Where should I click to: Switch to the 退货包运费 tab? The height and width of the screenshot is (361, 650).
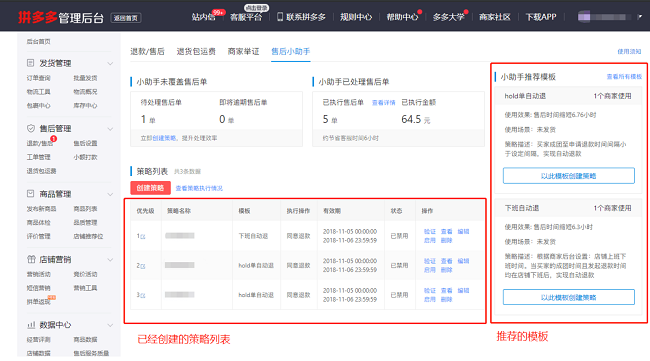point(196,51)
